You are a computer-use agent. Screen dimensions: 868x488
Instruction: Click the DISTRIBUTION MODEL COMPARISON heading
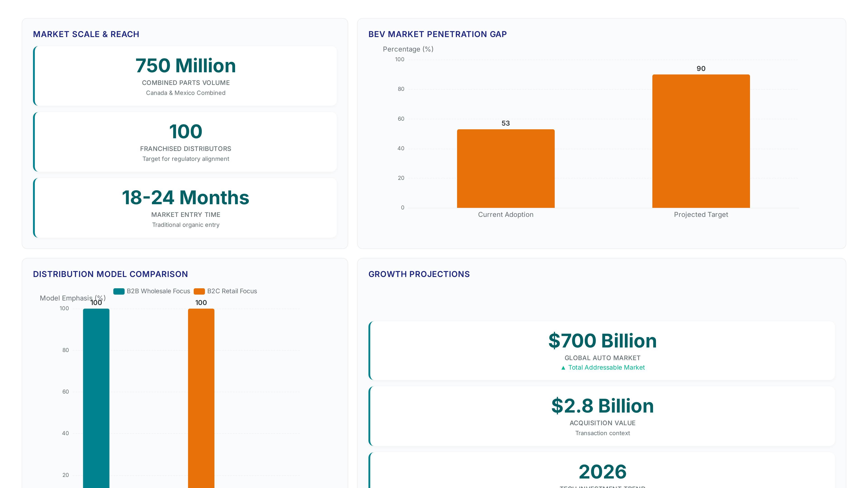click(x=110, y=274)
